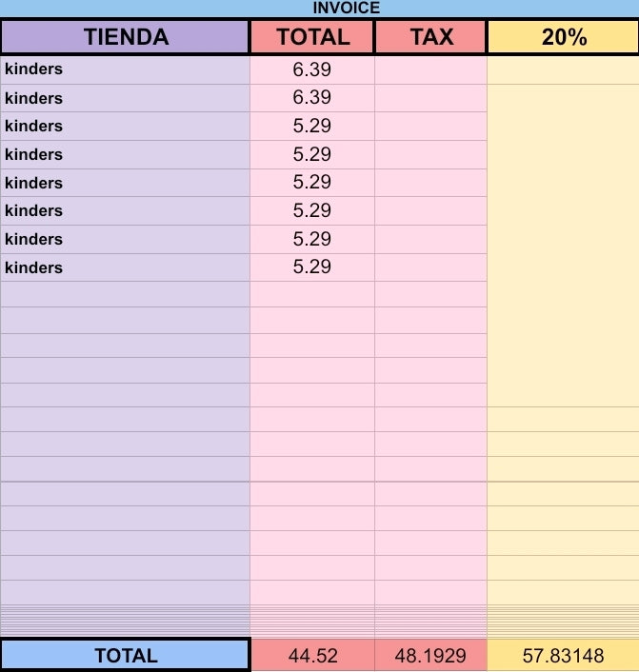Select the empty TAX cell beside first kinders

pos(431,69)
